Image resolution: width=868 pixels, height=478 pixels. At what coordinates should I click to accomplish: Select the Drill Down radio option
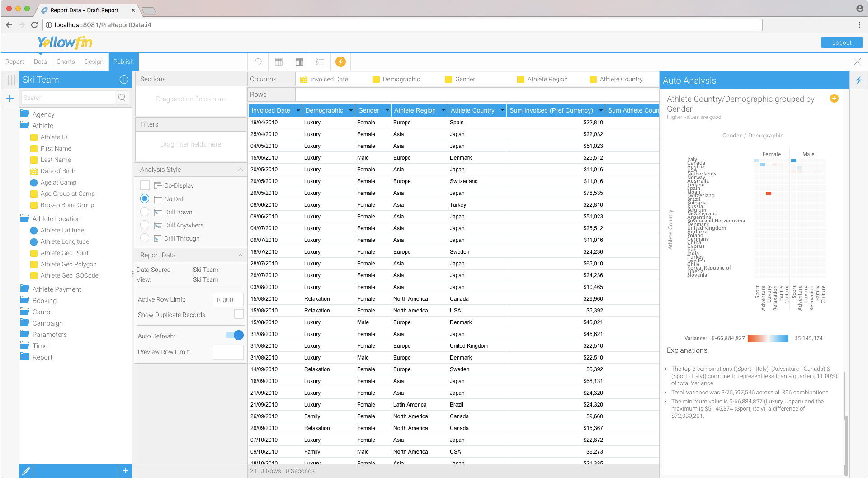(x=145, y=212)
